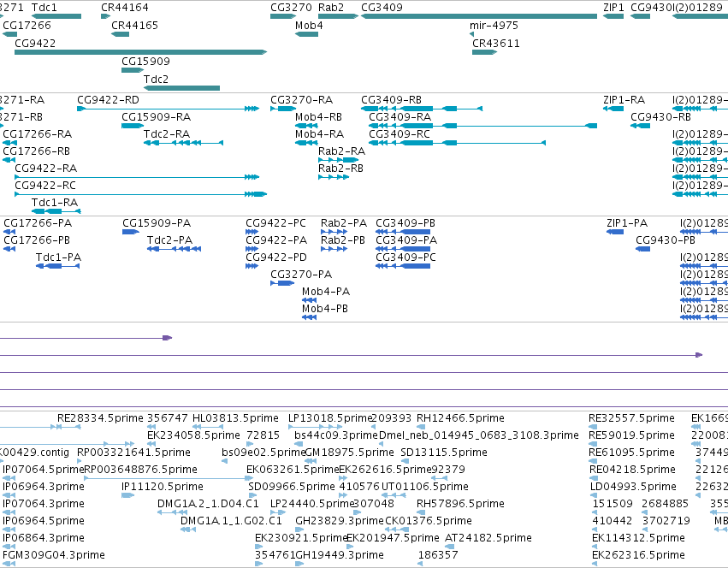Select the Mob4-PA protein label
Screen dimensions: 728x568
click(x=326, y=293)
